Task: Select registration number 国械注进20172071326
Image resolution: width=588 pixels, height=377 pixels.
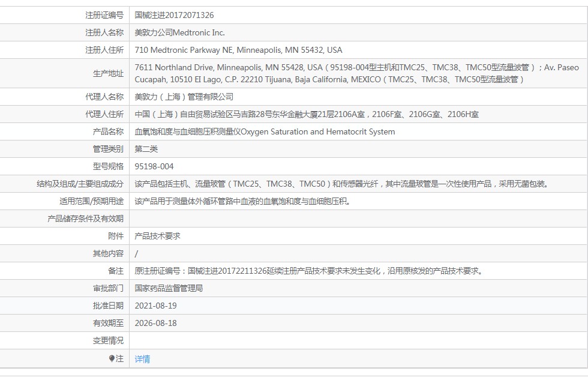Action: 175,15
